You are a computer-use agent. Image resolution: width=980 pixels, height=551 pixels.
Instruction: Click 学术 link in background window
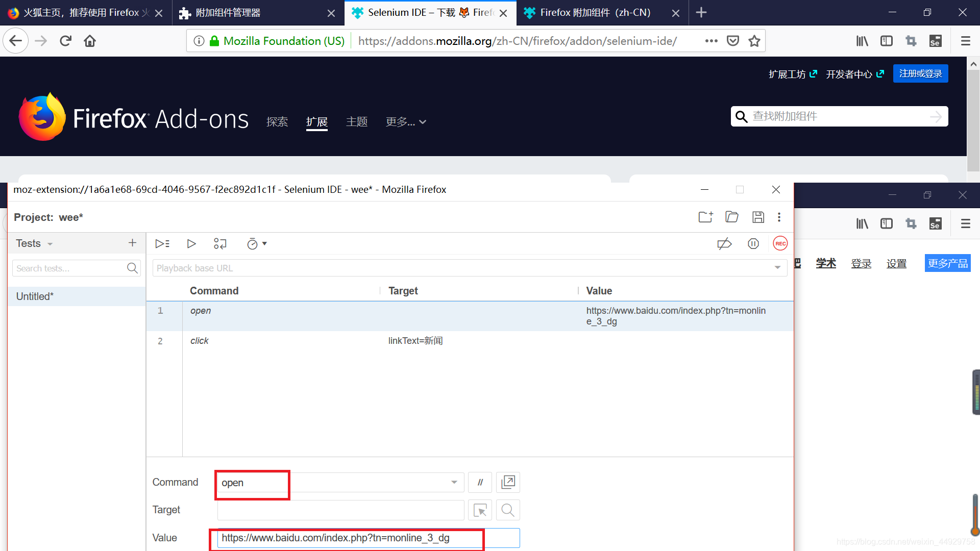[x=826, y=263]
